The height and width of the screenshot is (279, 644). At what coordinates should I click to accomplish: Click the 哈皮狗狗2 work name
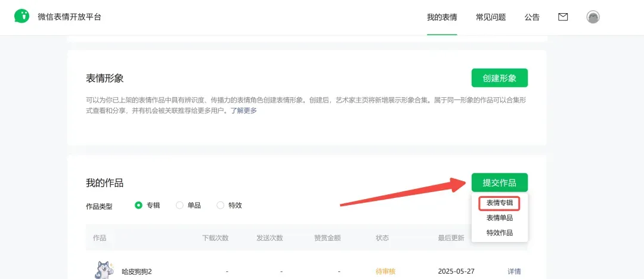[x=137, y=271]
